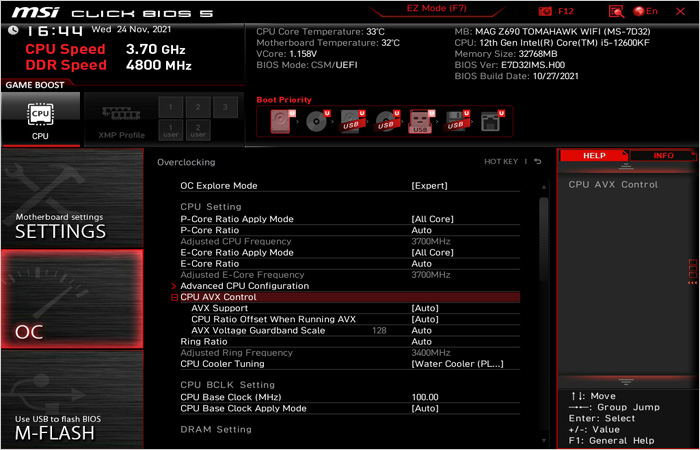The height and width of the screenshot is (450, 700).
Task: Select the optical disc boot priority device
Action: [318, 122]
